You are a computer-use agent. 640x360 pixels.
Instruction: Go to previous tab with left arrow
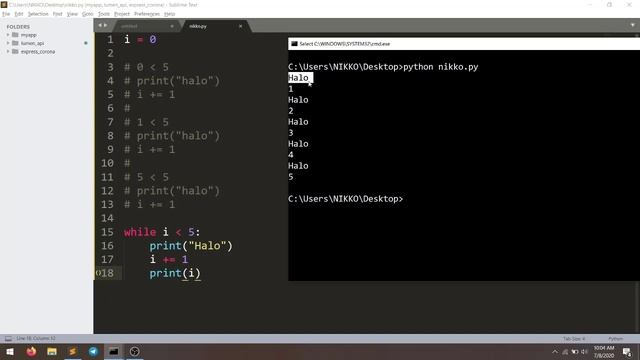100,26
